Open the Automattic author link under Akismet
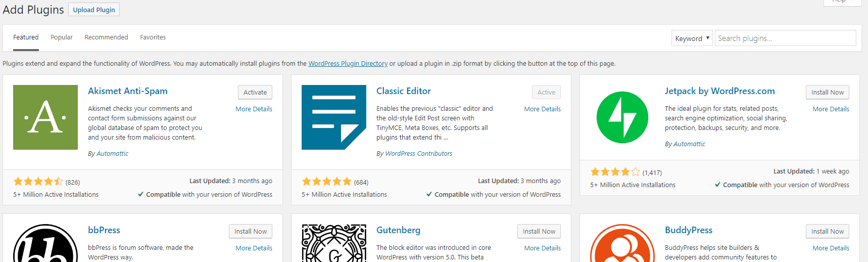Viewport: 868px width, 262px height. pos(112,154)
